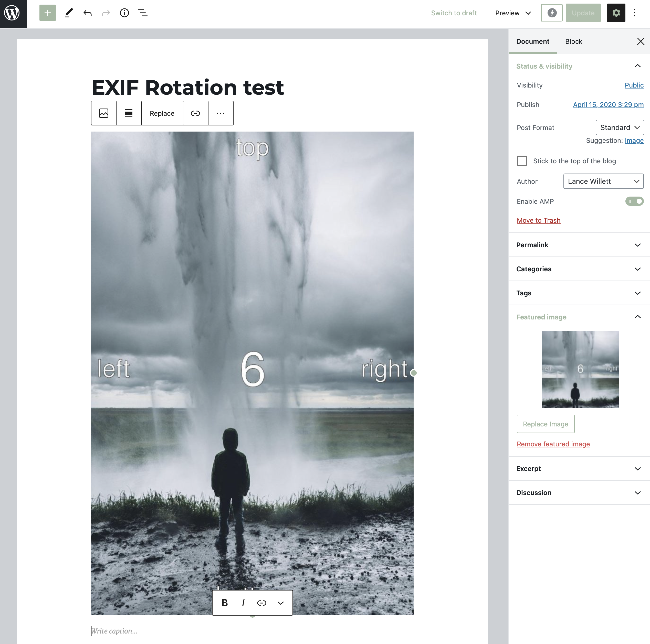
Task: Apply the suggested Image post format
Action: point(634,141)
